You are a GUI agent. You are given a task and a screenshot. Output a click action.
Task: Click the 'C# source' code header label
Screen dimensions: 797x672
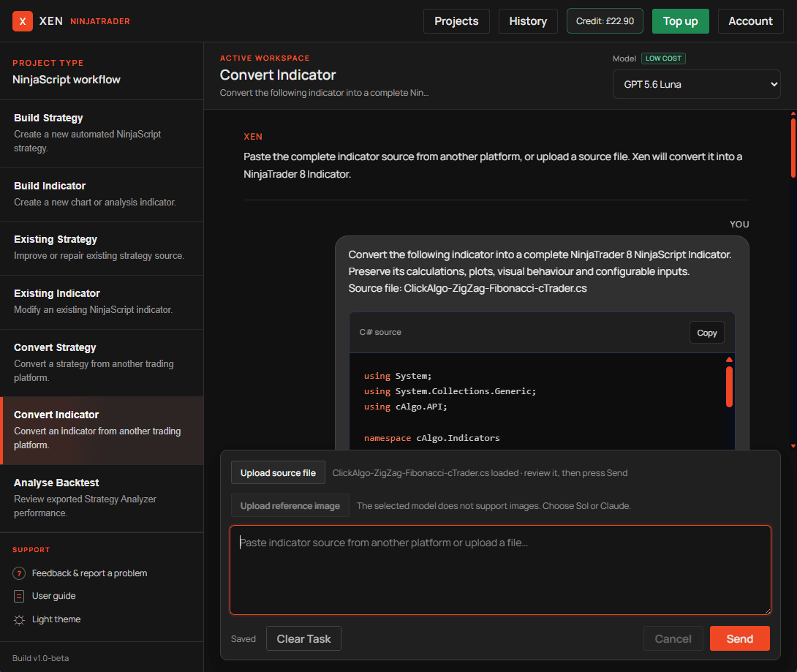click(x=380, y=333)
